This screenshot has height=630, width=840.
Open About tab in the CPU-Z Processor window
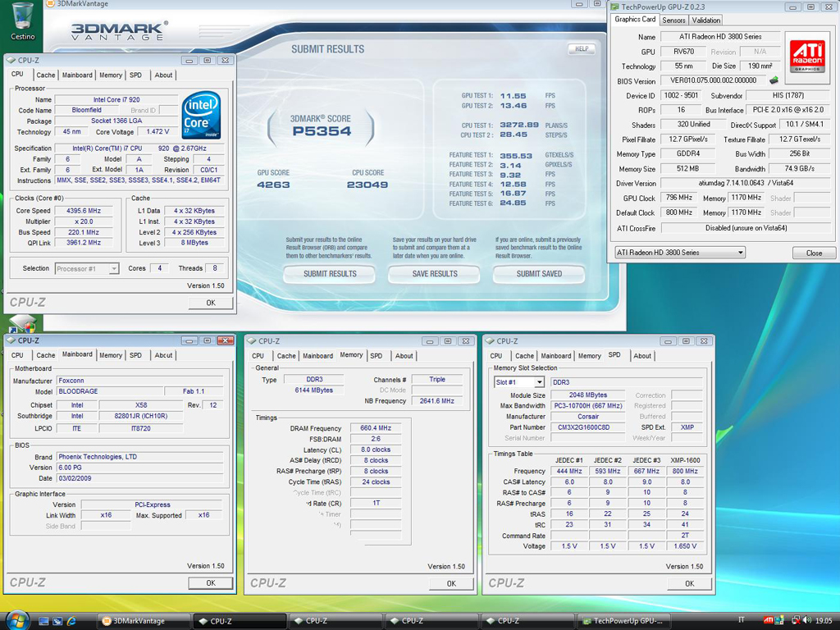(163, 75)
